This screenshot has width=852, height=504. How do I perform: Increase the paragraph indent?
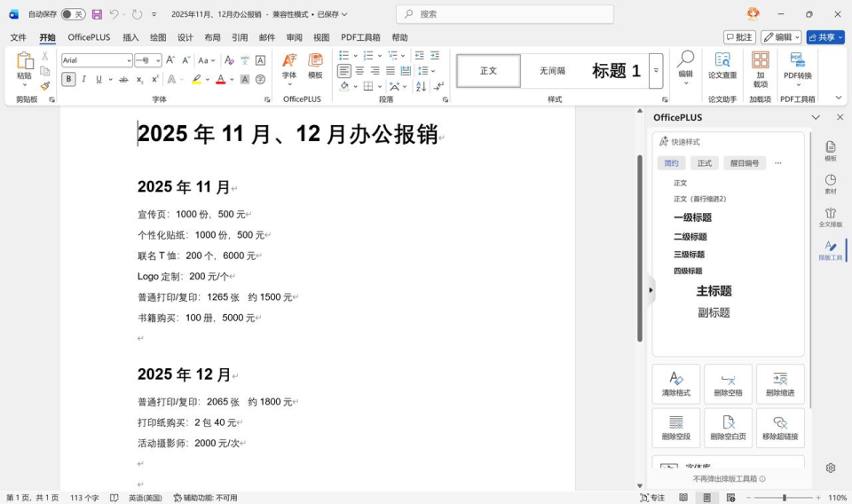point(435,55)
